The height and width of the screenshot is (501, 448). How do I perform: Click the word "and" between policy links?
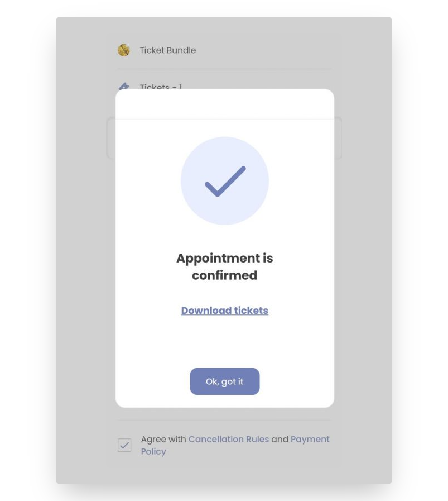(280, 439)
